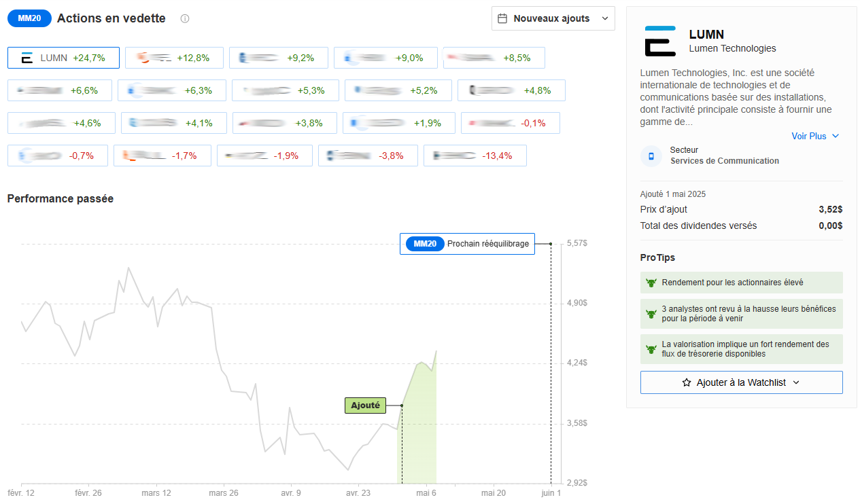Screen dimensions: 860x504
Task: Click the Performance passée heading
Action: coord(61,198)
